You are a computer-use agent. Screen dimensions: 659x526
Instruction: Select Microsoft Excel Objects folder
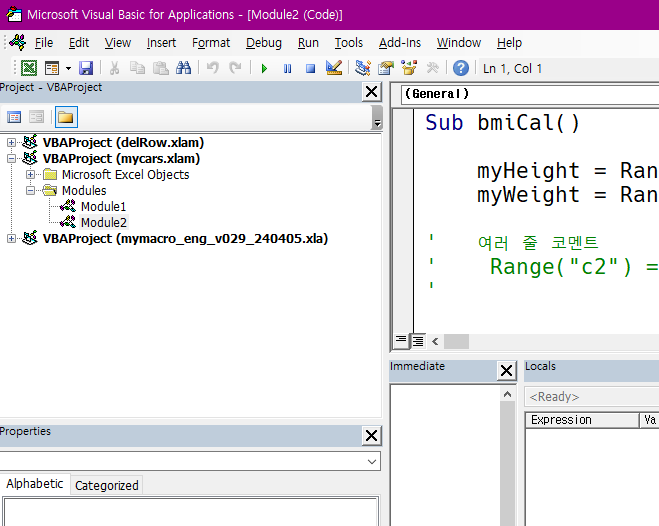click(126, 174)
